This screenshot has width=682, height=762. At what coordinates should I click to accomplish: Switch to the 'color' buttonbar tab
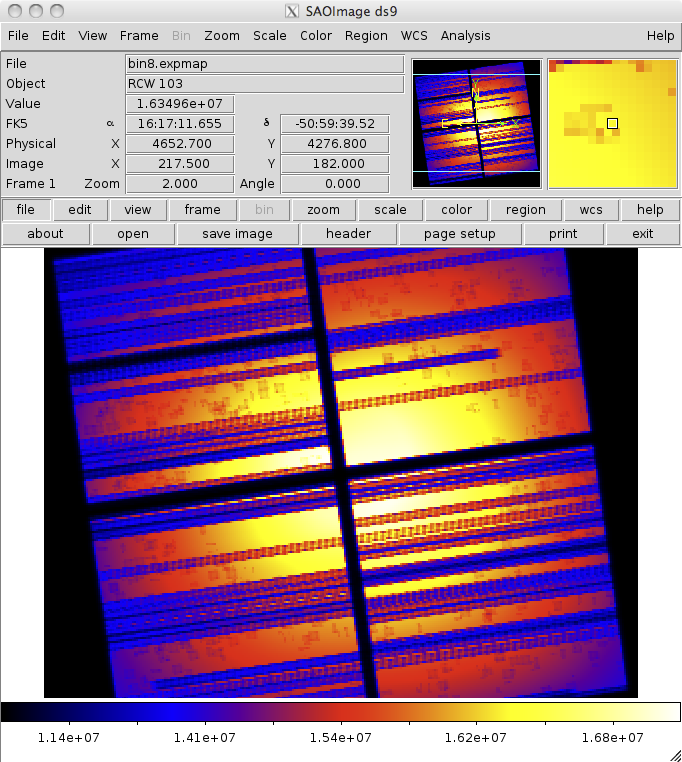[456, 210]
